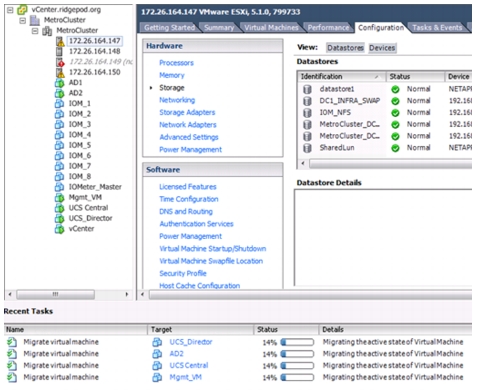Viewport: 491px width, 391px height.
Task: Open Virtual Machine Swapfile Location link
Action: [x=211, y=261]
